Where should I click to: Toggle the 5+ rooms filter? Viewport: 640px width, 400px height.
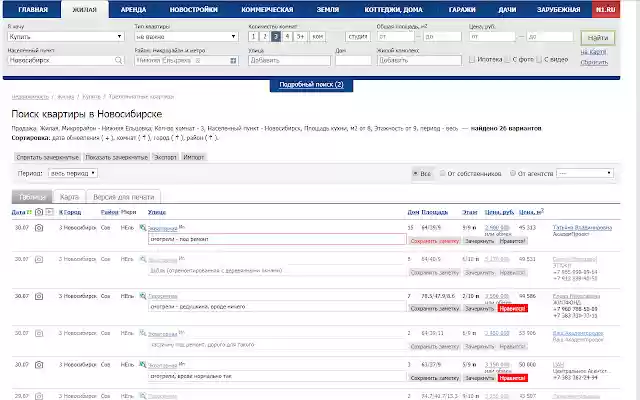[x=300, y=36]
